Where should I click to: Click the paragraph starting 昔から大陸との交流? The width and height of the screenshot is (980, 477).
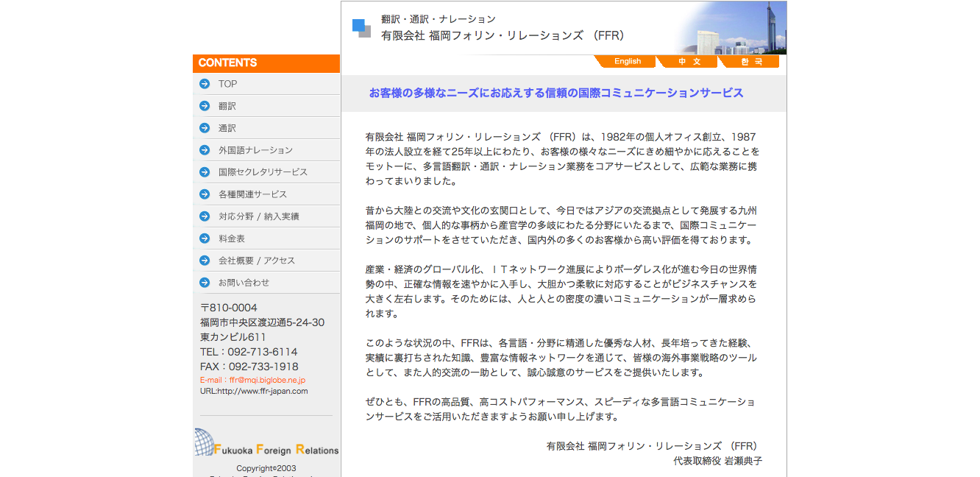(561, 225)
